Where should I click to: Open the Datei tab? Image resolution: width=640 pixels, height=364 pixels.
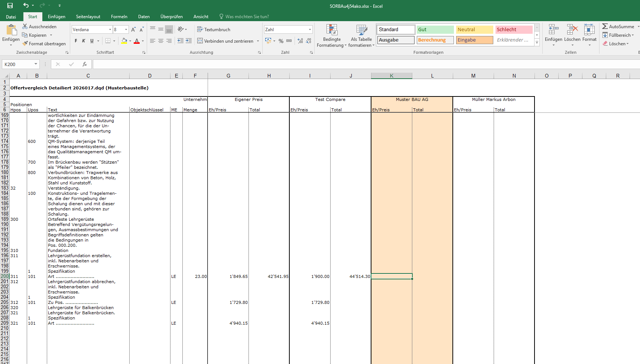[11, 17]
